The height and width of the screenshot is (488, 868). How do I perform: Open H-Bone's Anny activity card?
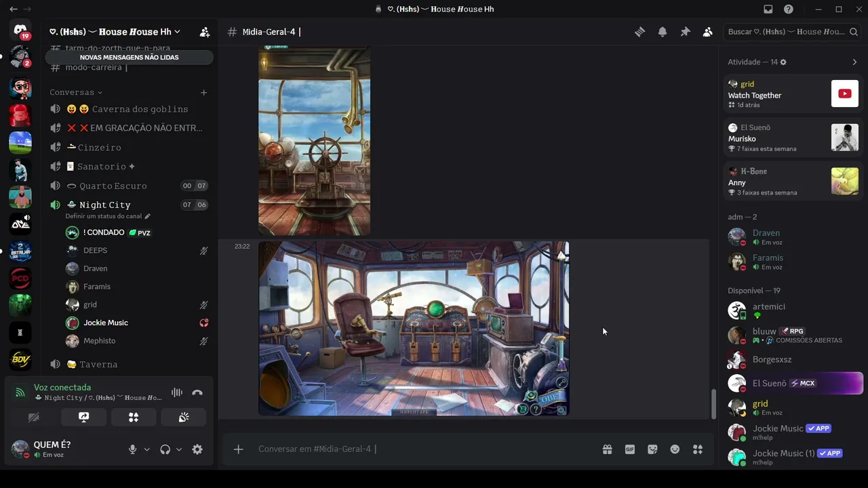point(793,182)
